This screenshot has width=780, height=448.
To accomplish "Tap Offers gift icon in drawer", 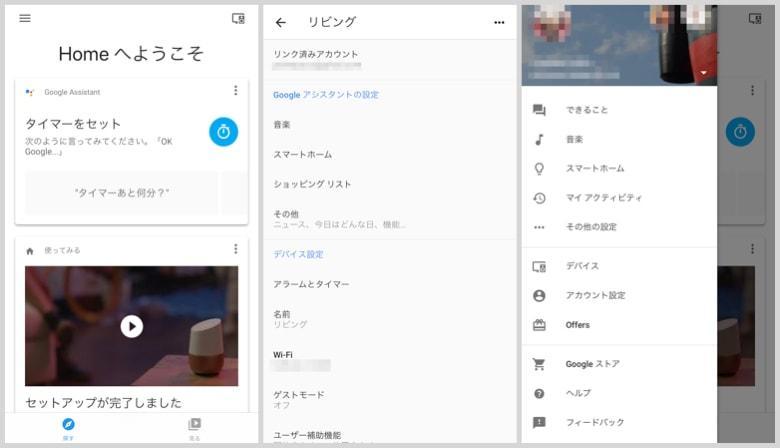I will coord(539,325).
